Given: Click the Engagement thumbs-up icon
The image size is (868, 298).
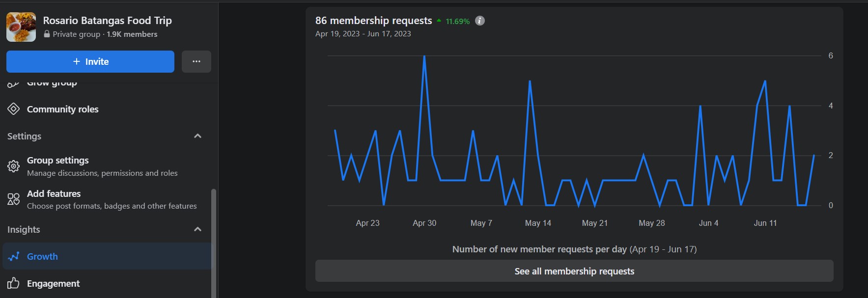Looking at the screenshot, I should 14,283.
